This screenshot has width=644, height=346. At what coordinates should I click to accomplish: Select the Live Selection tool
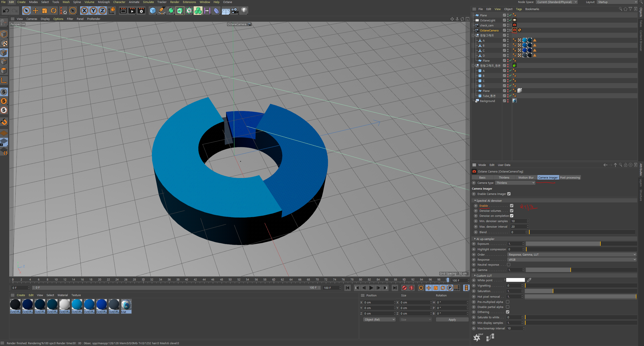coord(26,11)
